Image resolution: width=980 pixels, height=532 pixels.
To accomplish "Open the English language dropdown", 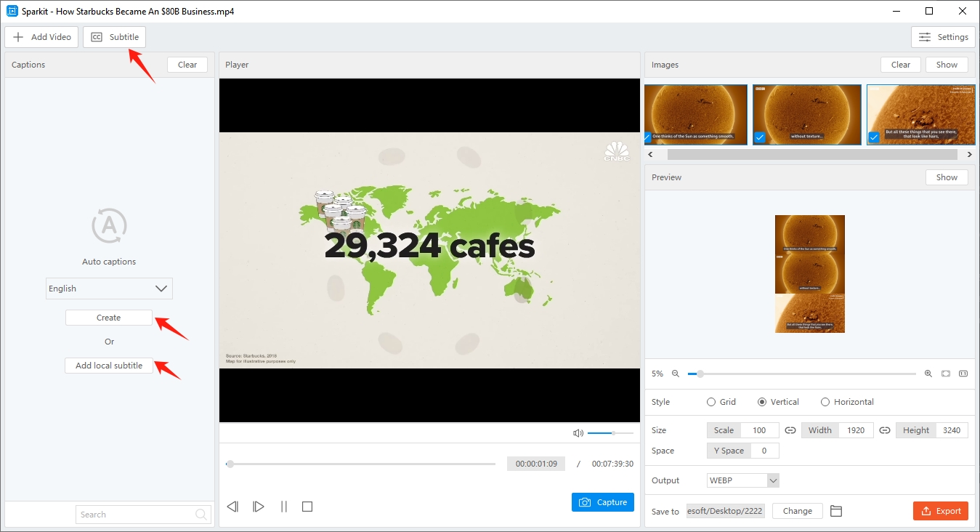I will (109, 289).
